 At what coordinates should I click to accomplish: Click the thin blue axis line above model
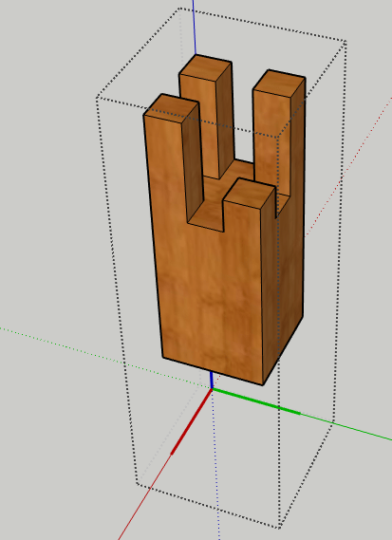click(195, 27)
